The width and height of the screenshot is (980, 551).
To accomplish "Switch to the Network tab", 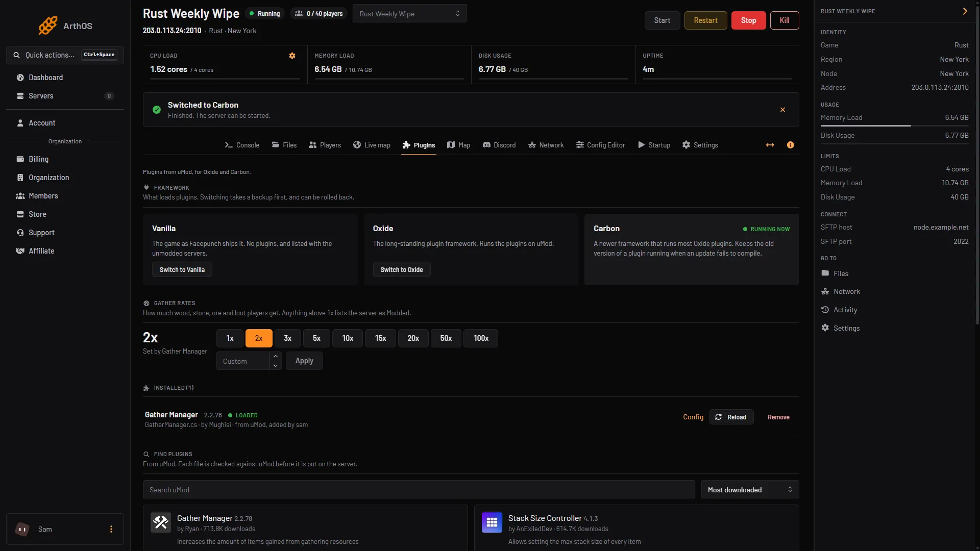I will tap(546, 145).
